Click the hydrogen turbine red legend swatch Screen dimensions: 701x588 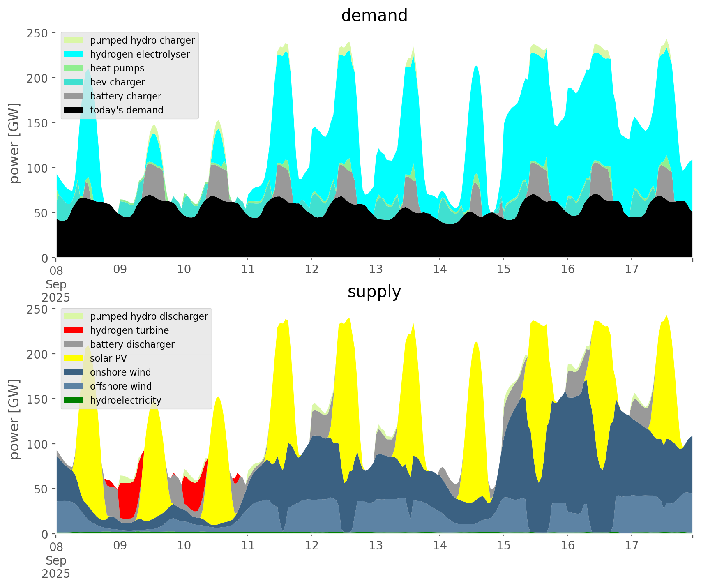pos(74,330)
